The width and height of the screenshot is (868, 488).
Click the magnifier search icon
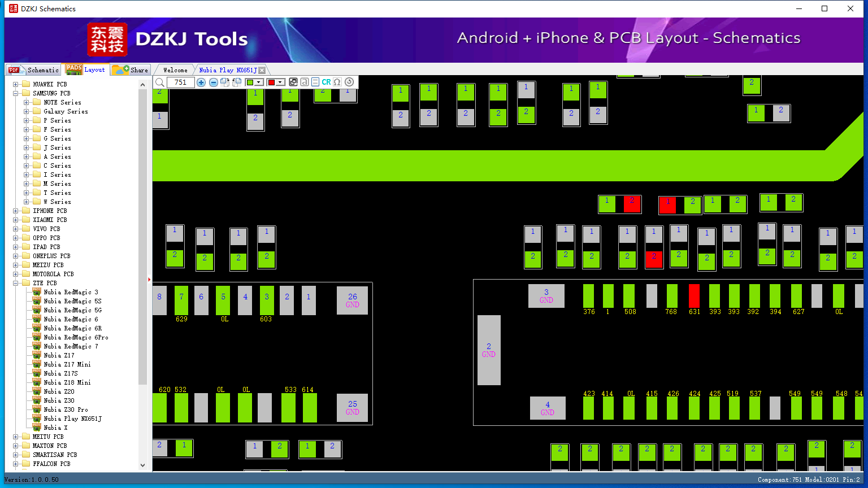tap(160, 82)
